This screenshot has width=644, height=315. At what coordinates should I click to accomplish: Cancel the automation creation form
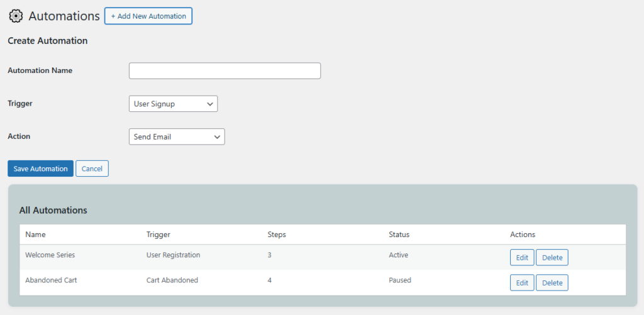pos(92,169)
